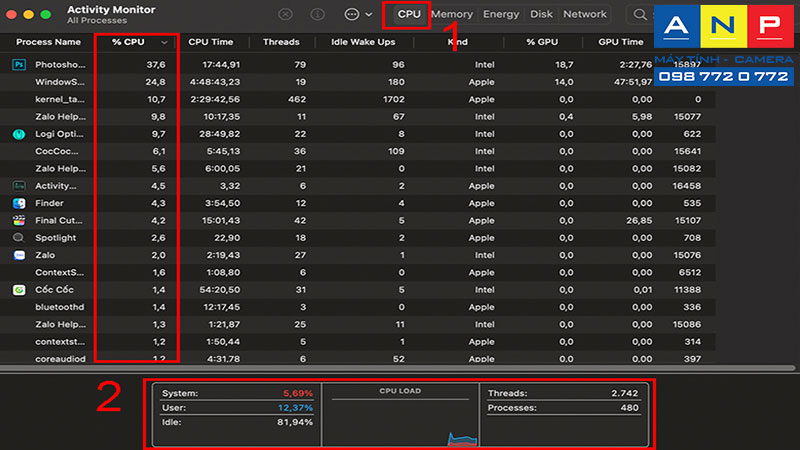Click the Processes 480 statistic

(563, 408)
